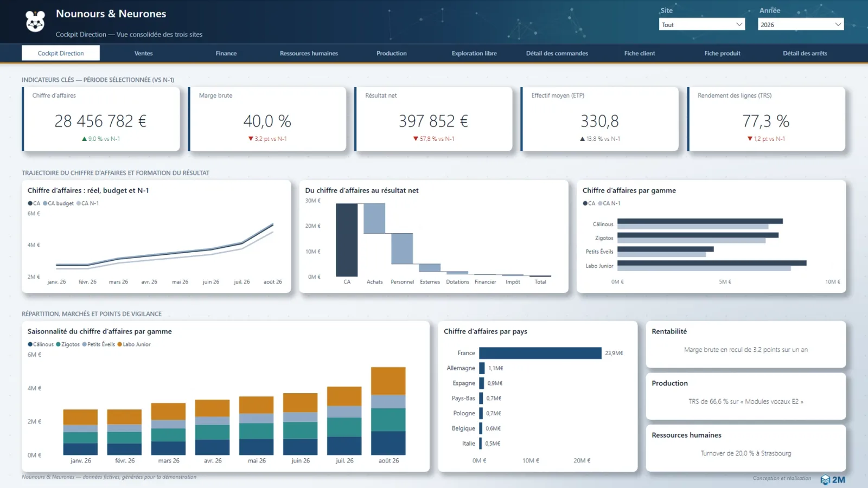Image resolution: width=868 pixels, height=488 pixels.
Task: Open the Rentabilité alert card
Action: point(745,344)
